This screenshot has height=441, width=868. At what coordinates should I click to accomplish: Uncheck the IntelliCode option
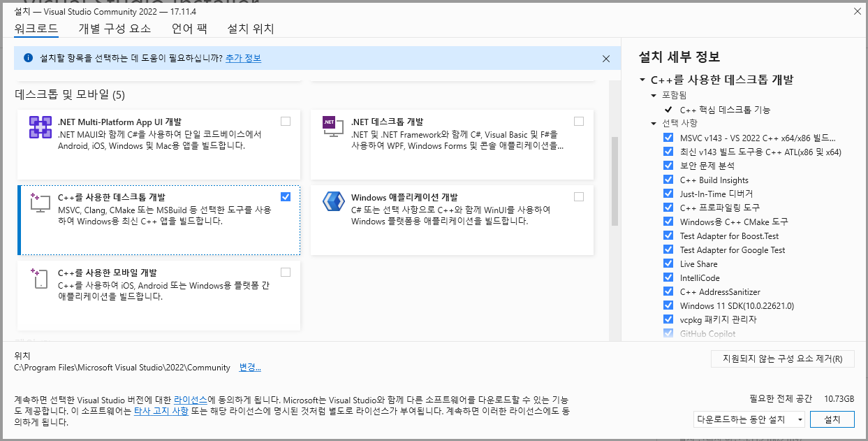click(x=668, y=277)
